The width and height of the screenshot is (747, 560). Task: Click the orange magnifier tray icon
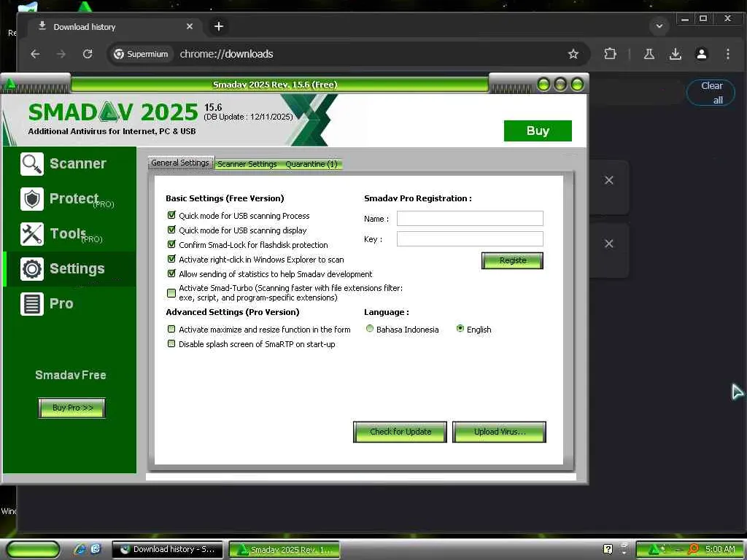pyautogui.click(x=694, y=549)
